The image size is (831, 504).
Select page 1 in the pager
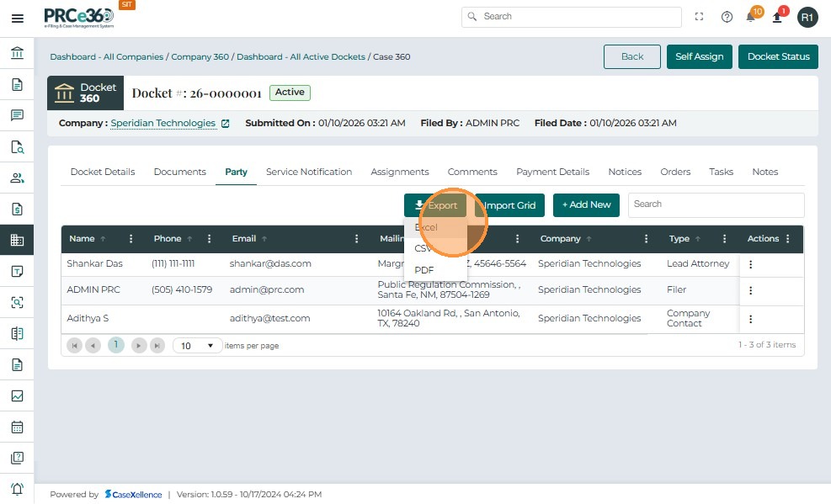point(116,345)
